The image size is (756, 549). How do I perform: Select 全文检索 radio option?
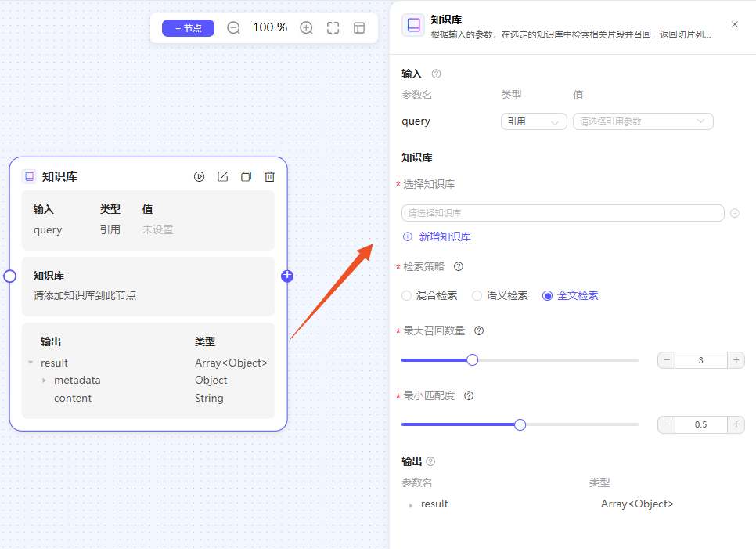[571, 295]
